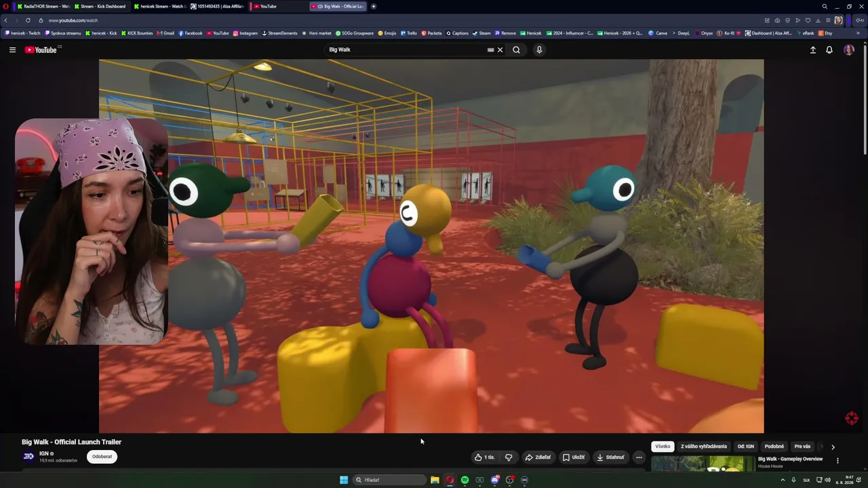Open Instagram bookmark
The image size is (868, 488).
[245, 33]
